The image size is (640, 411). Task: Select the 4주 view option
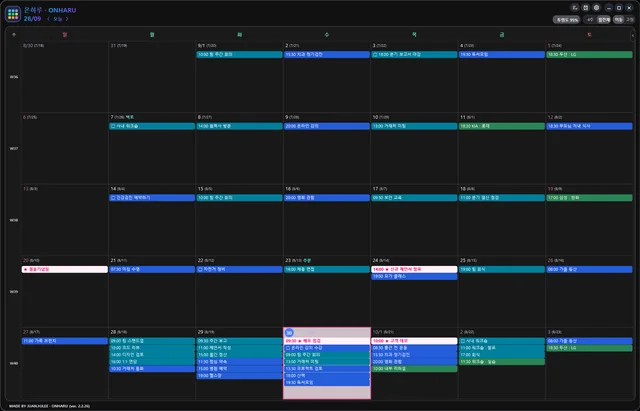click(590, 20)
